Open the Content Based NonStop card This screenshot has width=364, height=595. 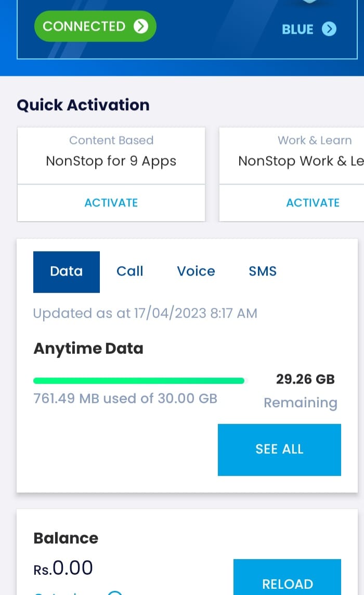click(111, 156)
